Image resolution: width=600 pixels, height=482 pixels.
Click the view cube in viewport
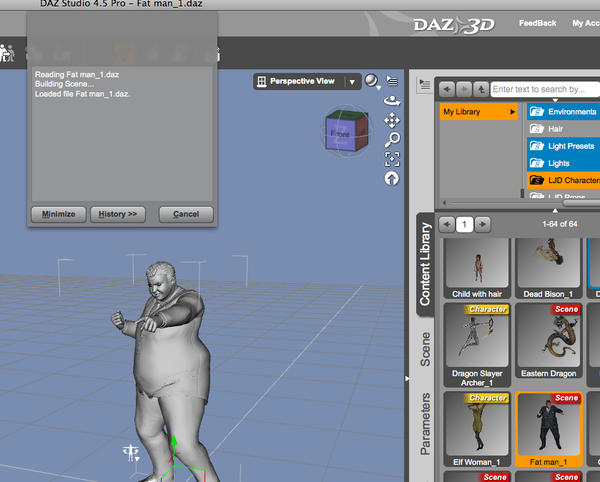click(346, 130)
